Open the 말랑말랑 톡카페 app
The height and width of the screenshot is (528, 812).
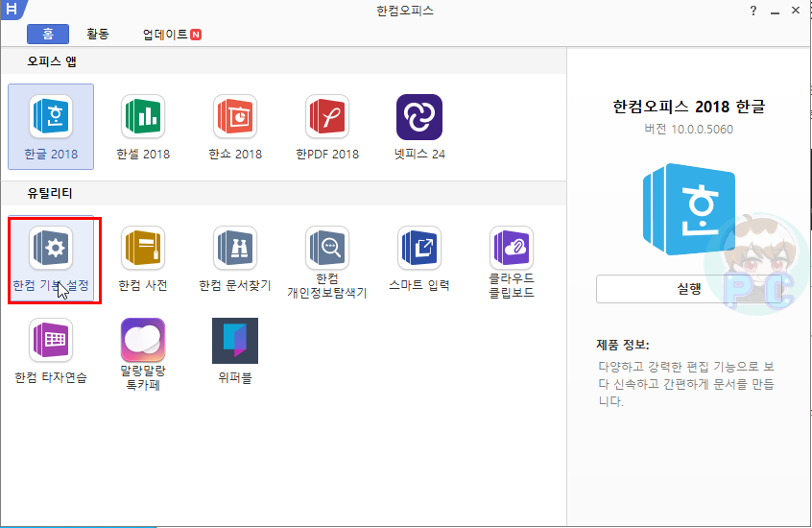[x=143, y=354]
